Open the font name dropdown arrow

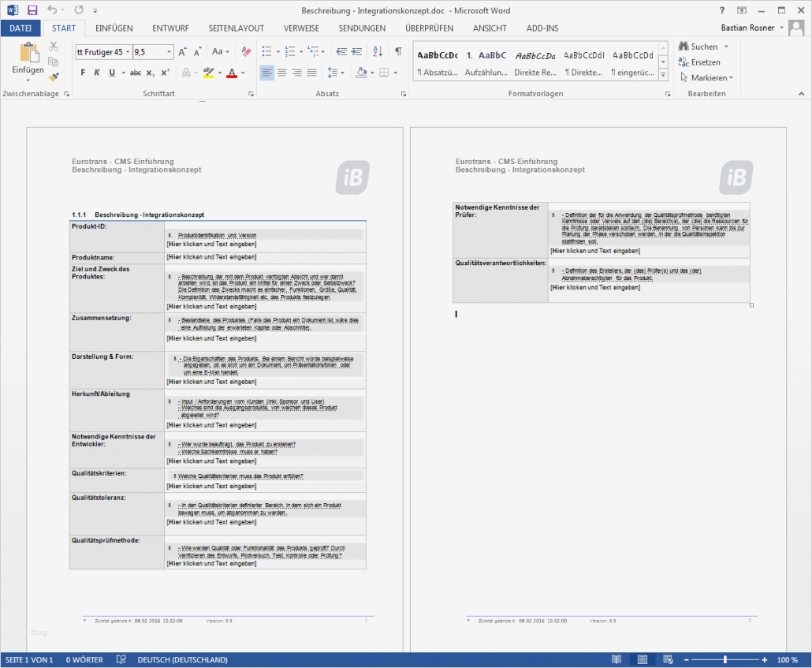(128, 52)
